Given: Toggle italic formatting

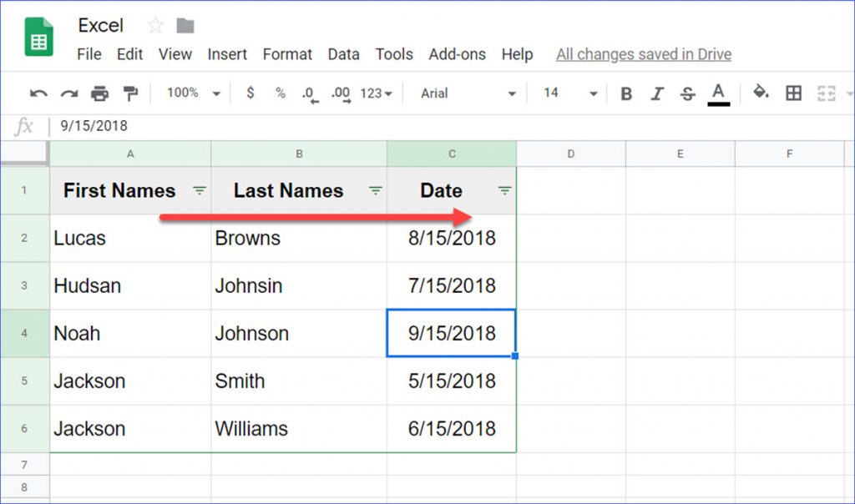Looking at the screenshot, I should [657, 93].
